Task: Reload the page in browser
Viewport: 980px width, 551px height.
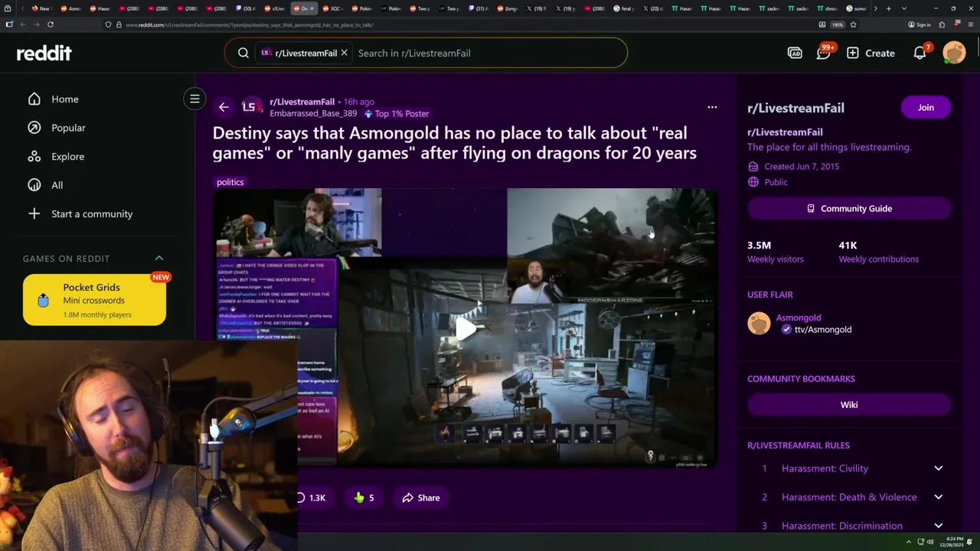Action: tap(51, 24)
